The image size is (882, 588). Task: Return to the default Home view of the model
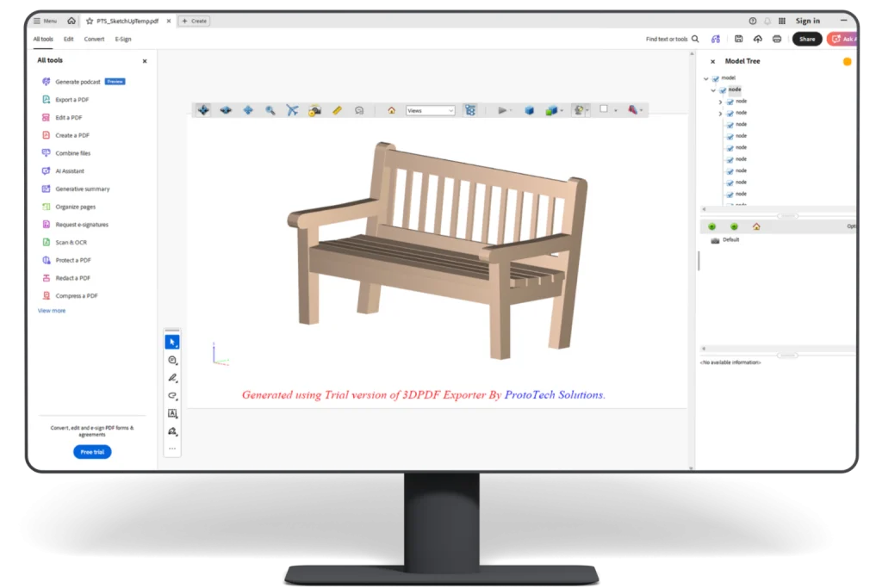tap(392, 110)
